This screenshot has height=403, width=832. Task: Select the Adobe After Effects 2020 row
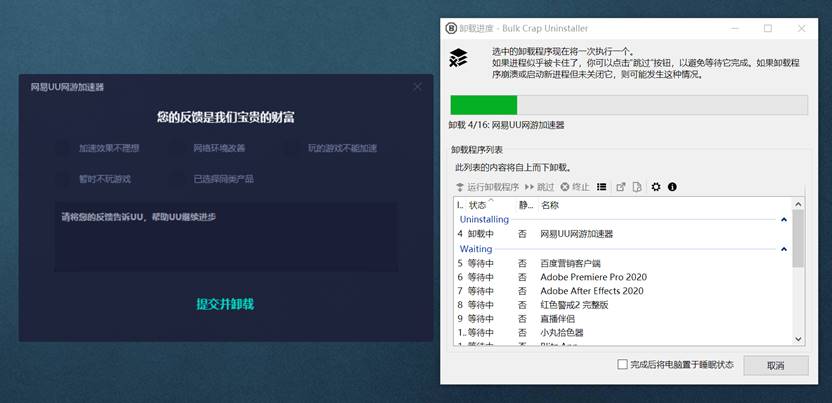tap(623, 291)
